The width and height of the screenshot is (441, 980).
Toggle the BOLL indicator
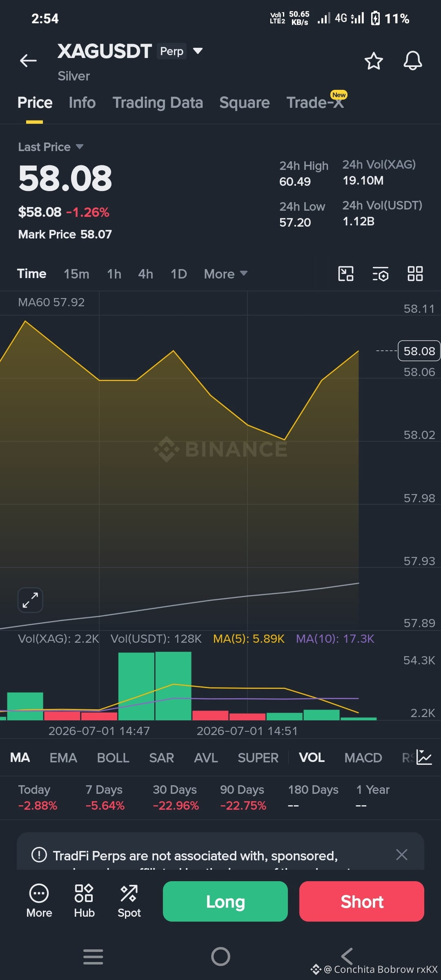coord(113,758)
